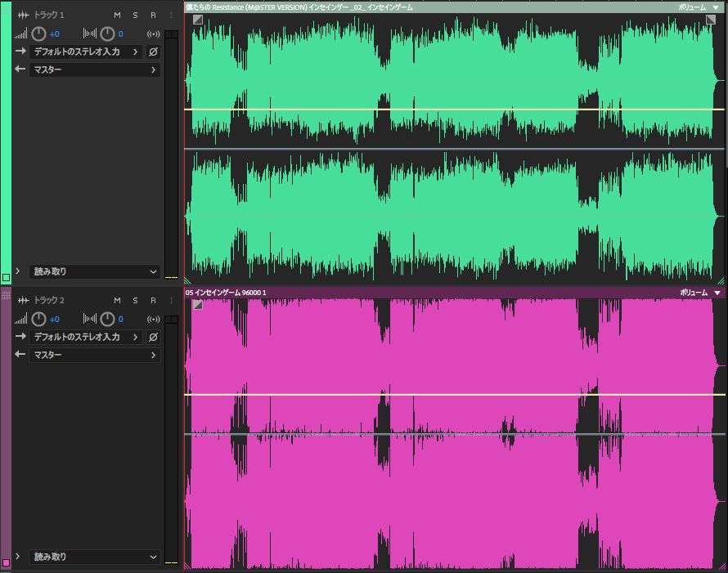Click the Track 2 volume knob
The image size is (728, 573).
click(x=38, y=320)
